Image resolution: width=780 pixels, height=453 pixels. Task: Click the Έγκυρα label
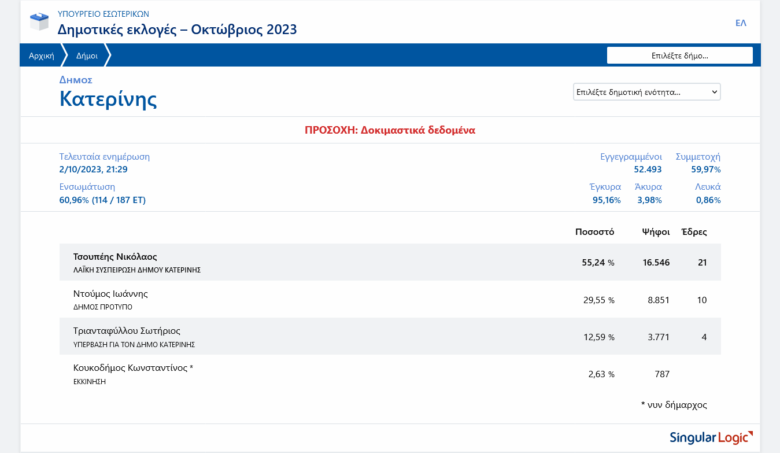(605, 187)
